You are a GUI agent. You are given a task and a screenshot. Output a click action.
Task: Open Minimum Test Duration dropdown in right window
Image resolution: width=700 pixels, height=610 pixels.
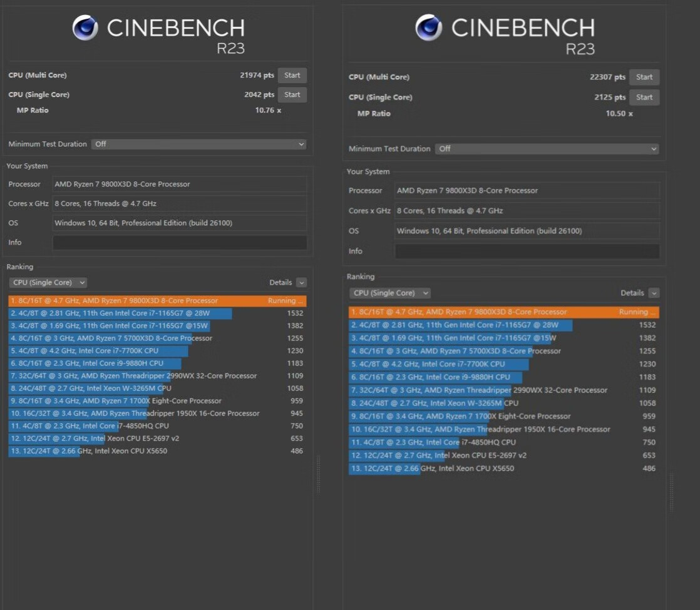547,149
